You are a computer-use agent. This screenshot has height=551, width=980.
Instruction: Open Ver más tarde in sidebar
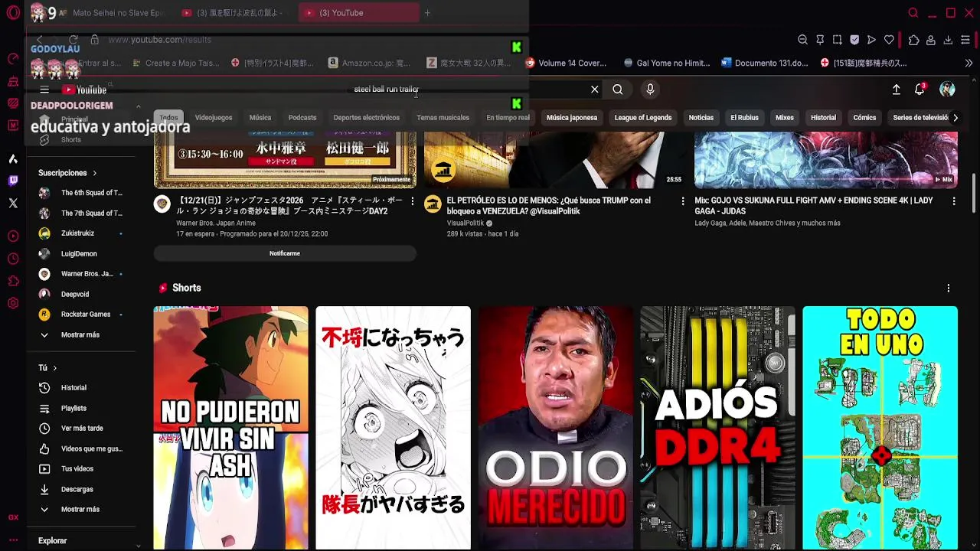coord(82,429)
